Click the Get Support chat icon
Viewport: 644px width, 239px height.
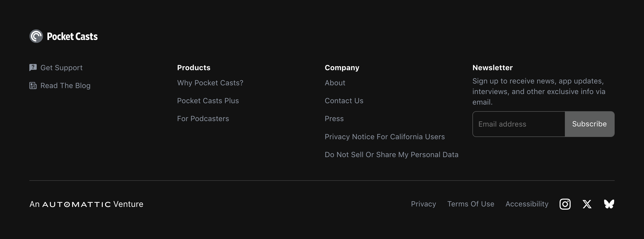coord(33,67)
